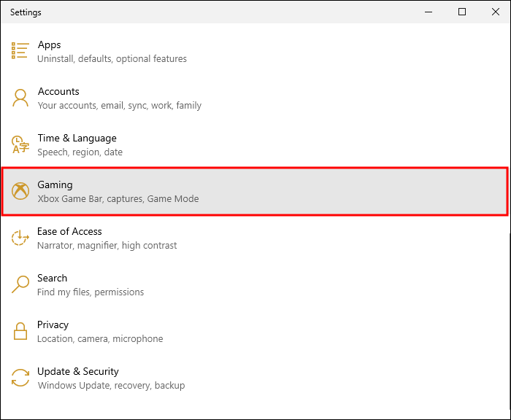The image size is (511, 420).
Task: Open Update & Security title
Action: pos(78,372)
